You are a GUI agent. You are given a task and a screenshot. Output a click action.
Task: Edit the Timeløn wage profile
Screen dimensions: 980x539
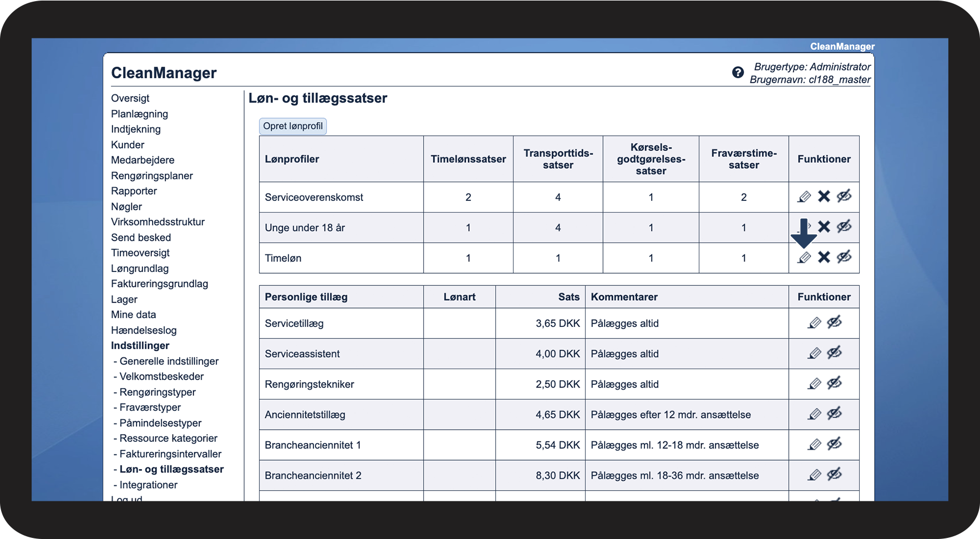(804, 258)
